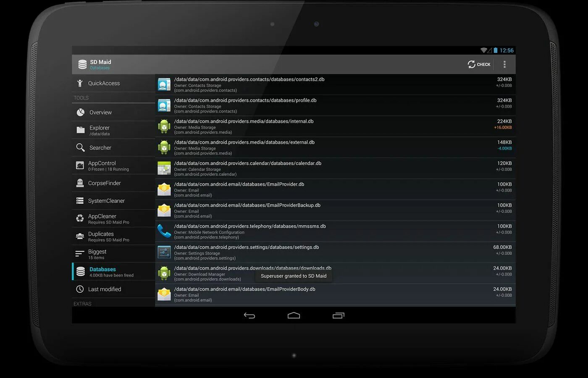Tap the -4.00KB size change on external.db
588x378 pixels.
[x=504, y=149]
